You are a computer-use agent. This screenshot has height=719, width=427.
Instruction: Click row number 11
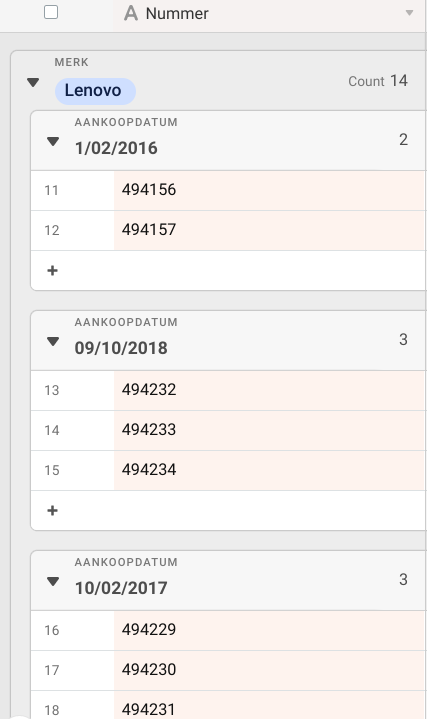(x=51, y=190)
